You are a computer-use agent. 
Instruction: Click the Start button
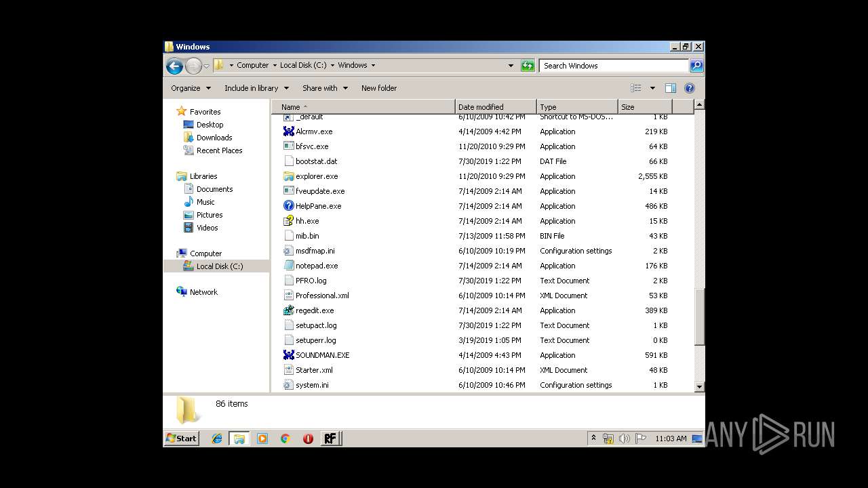[x=181, y=439]
